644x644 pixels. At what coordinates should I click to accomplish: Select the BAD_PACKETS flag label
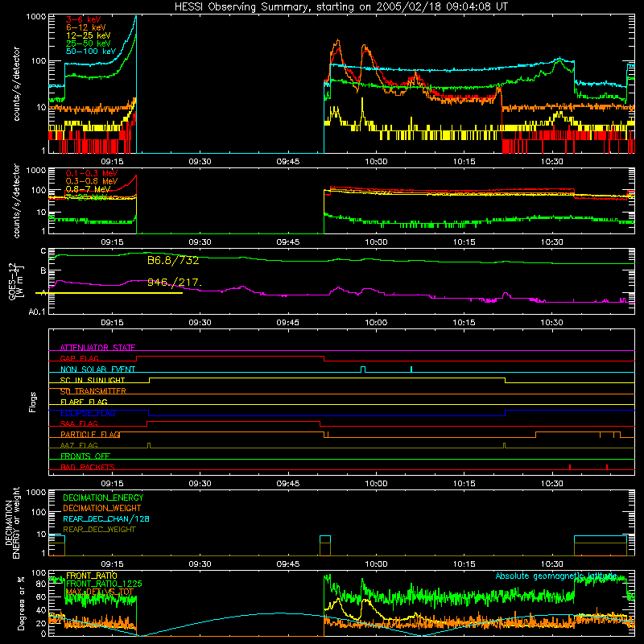tap(88, 468)
